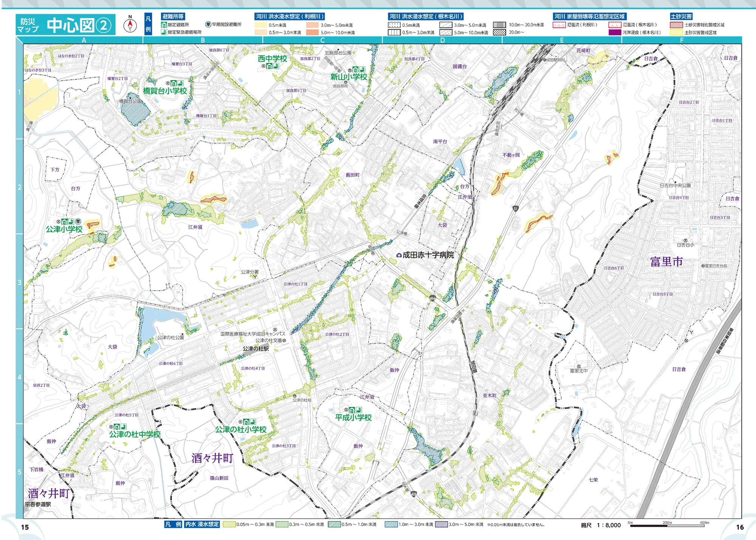Image resolution: width=756 pixels, height=540 pixels.
Task: Click the 避難所等 legend header
Action: pos(173,17)
